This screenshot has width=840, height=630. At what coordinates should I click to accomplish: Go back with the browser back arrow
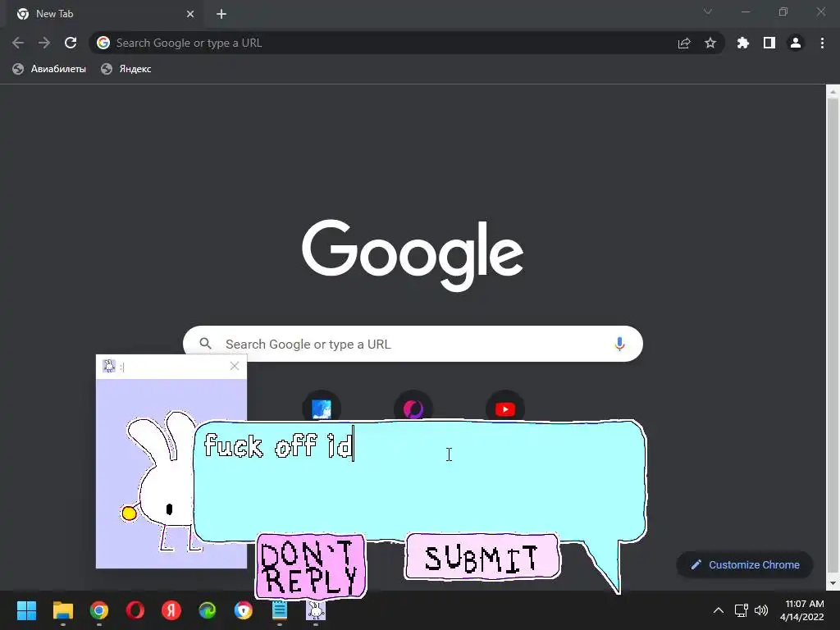[x=18, y=43]
